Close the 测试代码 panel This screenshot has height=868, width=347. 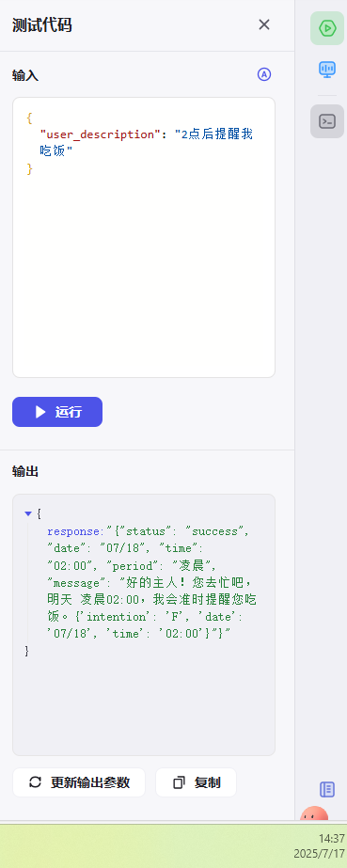tap(264, 24)
